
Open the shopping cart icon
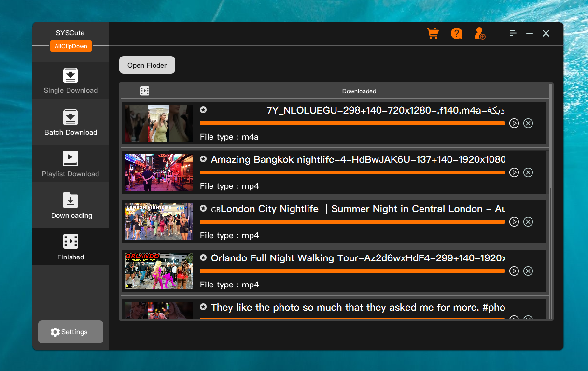click(433, 33)
